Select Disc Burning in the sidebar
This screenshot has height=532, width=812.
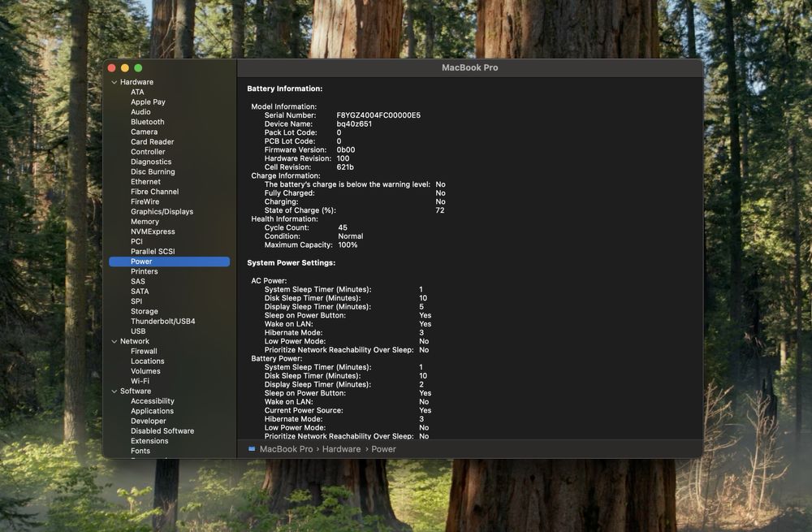[x=153, y=171]
